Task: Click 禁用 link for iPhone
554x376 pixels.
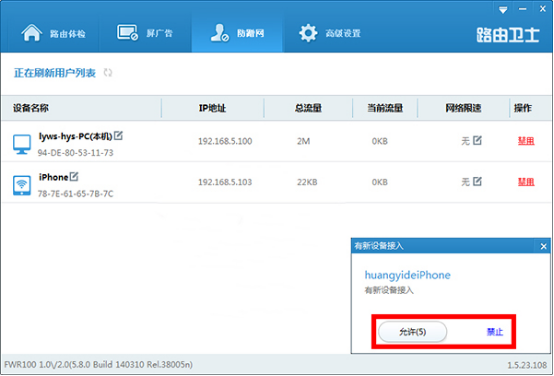Action: click(x=526, y=182)
